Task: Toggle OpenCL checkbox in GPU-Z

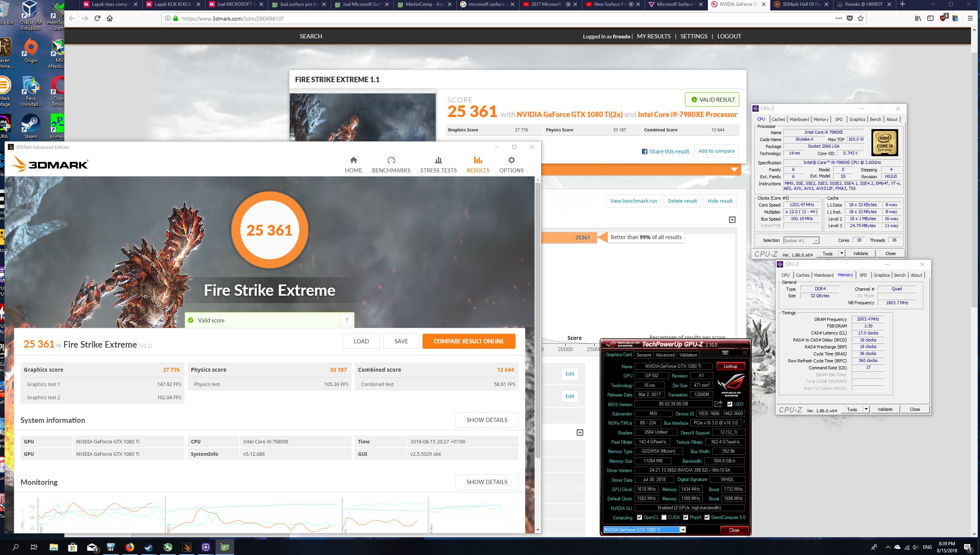Action: [639, 517]
